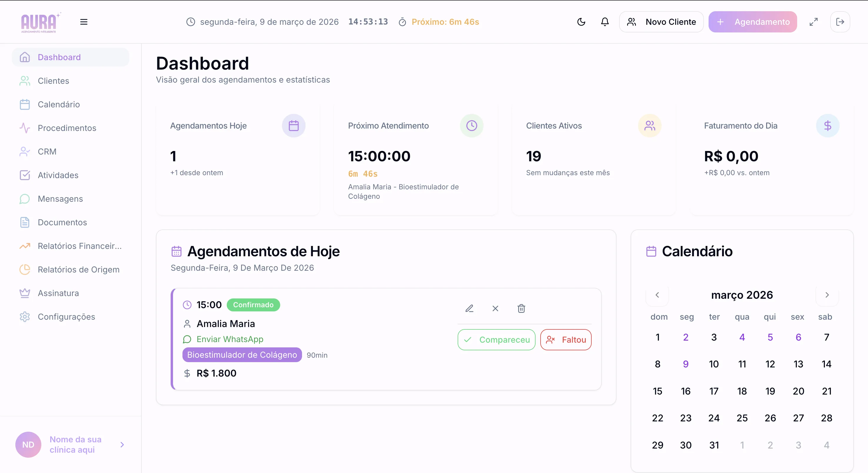Click dollar icon in Faturamento do Dia card
The width and height of the screenshot is (868, 473).
click(828, 126)
